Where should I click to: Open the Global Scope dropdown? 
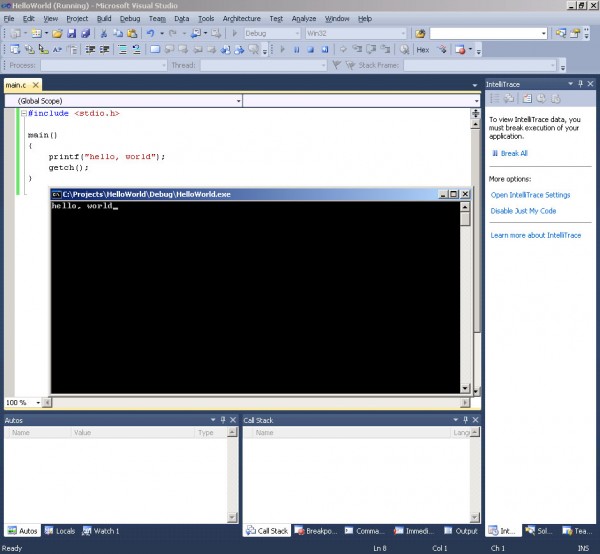238,100
